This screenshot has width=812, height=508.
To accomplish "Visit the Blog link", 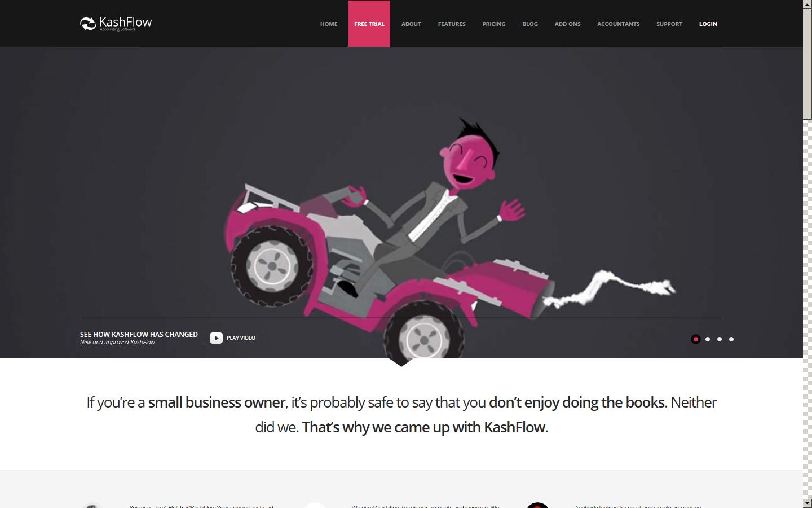I will (530, 24).
